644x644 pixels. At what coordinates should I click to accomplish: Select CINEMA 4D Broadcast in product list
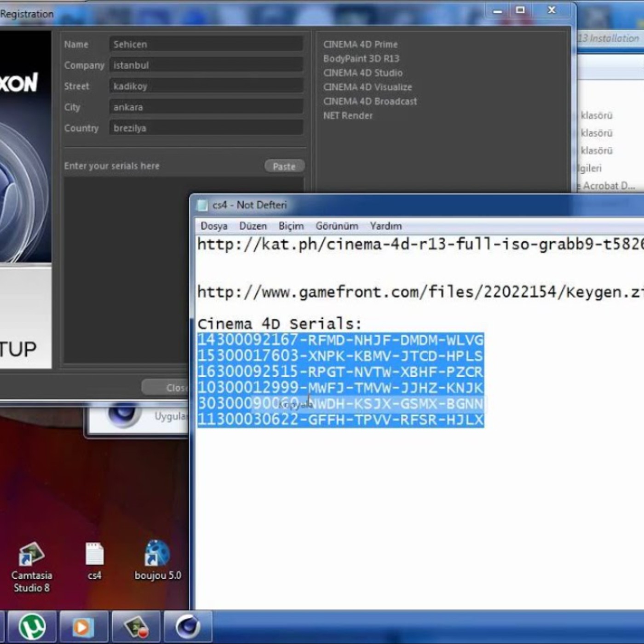[x=370, y=102]
